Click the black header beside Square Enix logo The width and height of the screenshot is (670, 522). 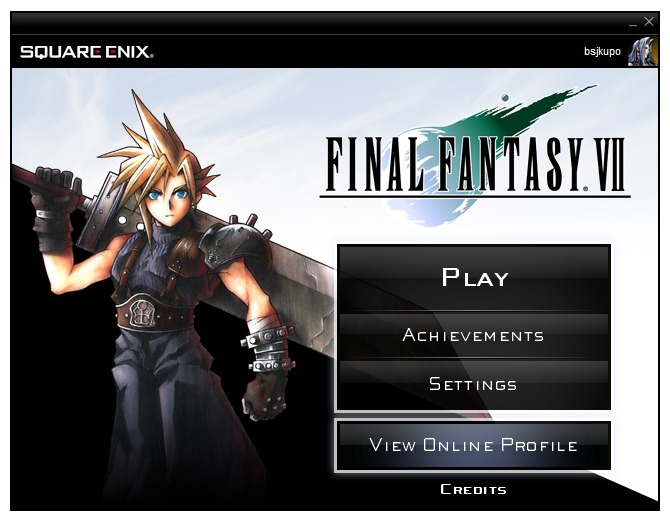pyautogui.click(x=367, y=52)
